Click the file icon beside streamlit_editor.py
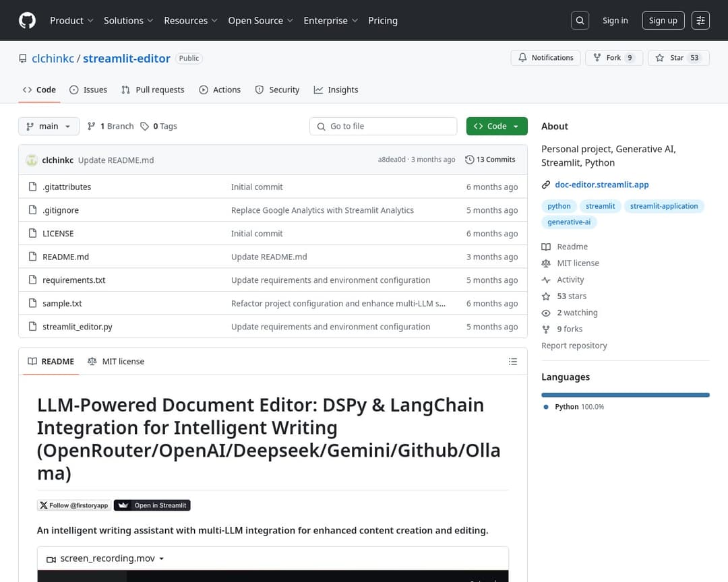This screenshot has width=728, height=582. 32,326
